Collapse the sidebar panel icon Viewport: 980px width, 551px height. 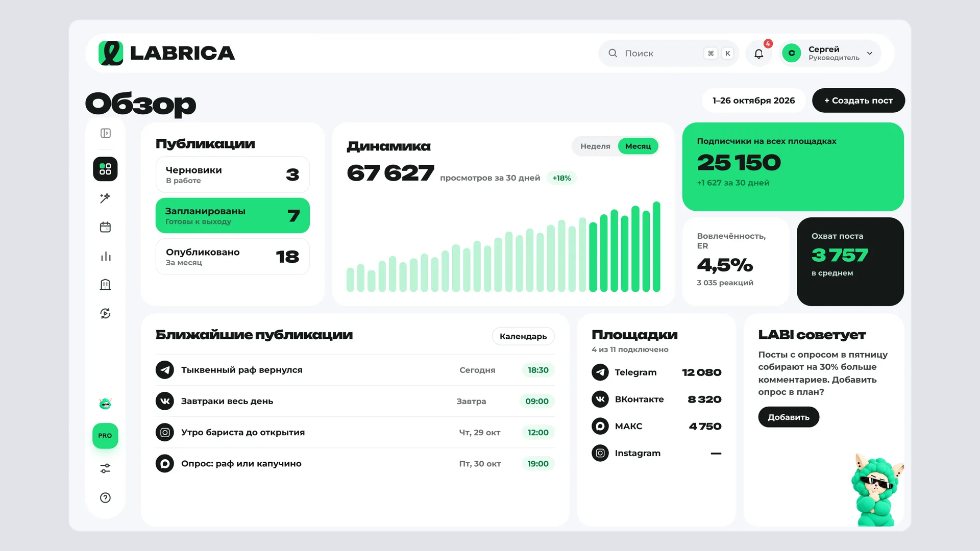(x=106, y=133)
